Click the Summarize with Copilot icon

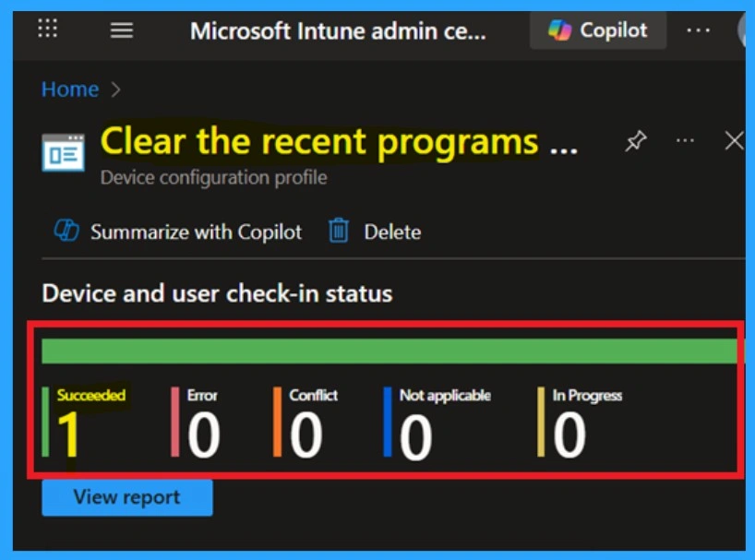pyautogui.click(x=66, y=230)
